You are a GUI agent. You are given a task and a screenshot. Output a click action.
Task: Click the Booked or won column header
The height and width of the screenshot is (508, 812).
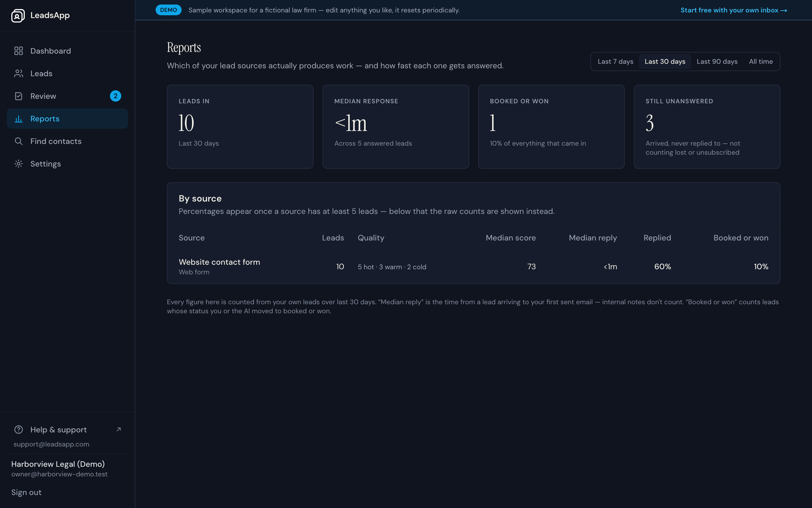tap(741, 238)
